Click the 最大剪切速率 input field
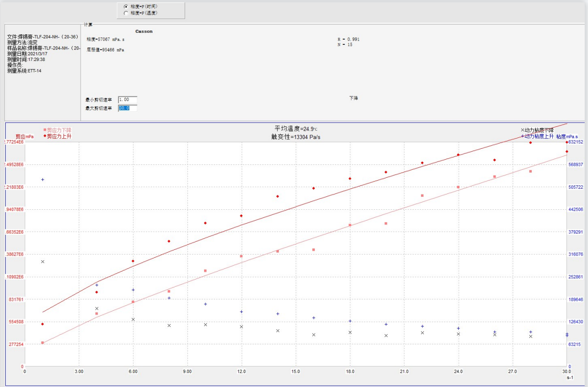Image resolution: width=588 pixels, height=387 pixels. point(127,108)
